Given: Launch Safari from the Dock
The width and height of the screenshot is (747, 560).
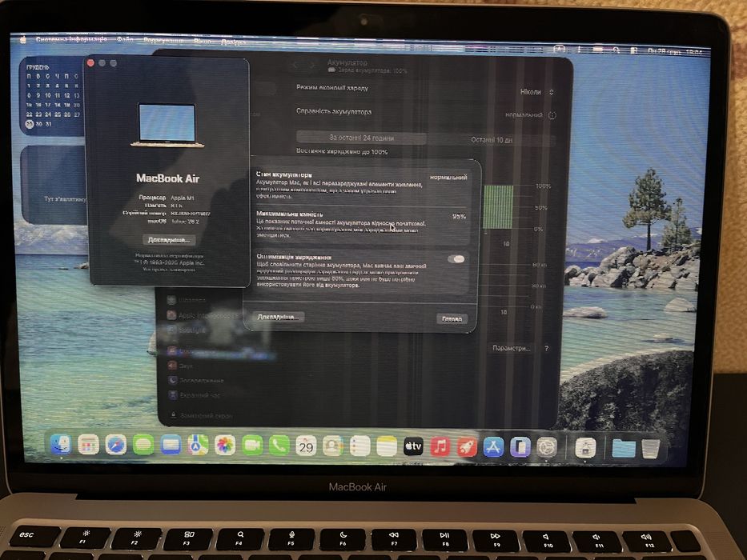Looking at the screenshot, I should (x=116, y=446).
